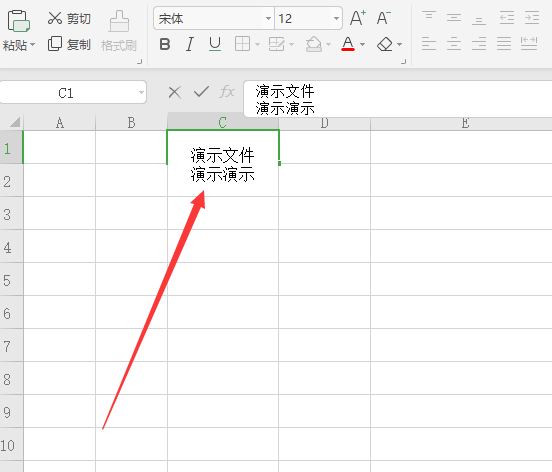Align text left

pyautogui.click(x=429, y=44)
